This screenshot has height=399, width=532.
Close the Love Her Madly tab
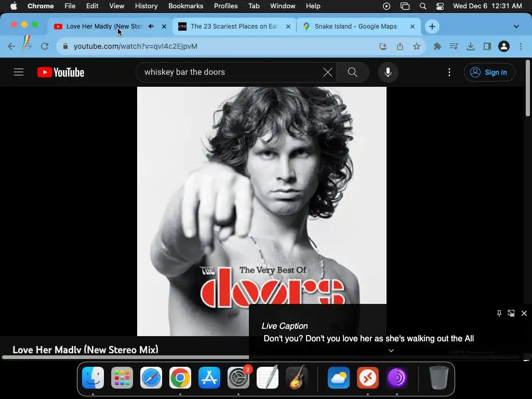tap(164, 26)
